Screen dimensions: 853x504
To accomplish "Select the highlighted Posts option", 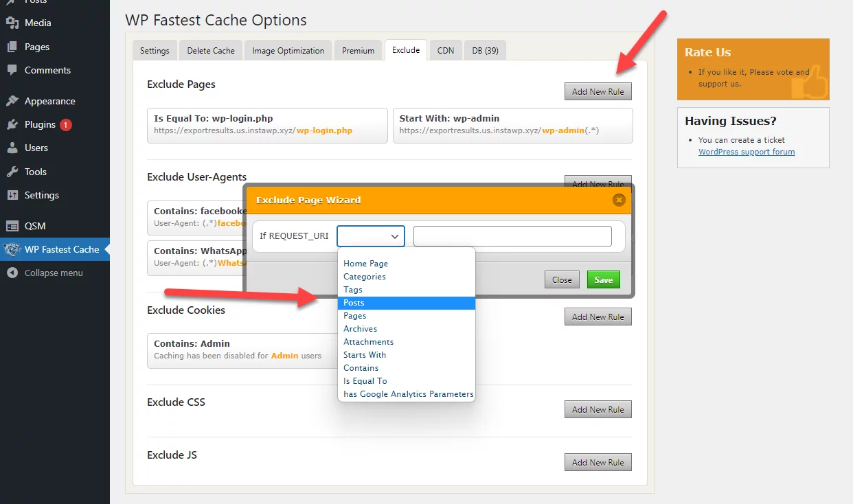I will pos(407,303).
